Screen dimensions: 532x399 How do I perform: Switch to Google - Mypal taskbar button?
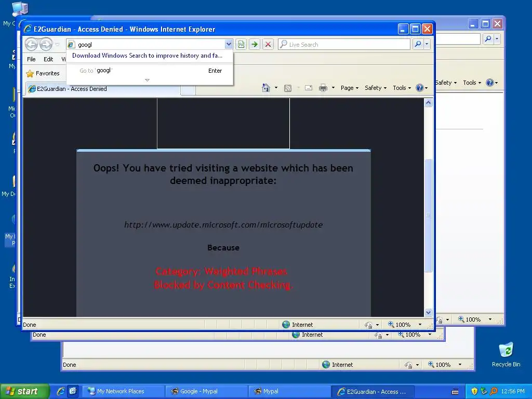[x=206, y=391]
